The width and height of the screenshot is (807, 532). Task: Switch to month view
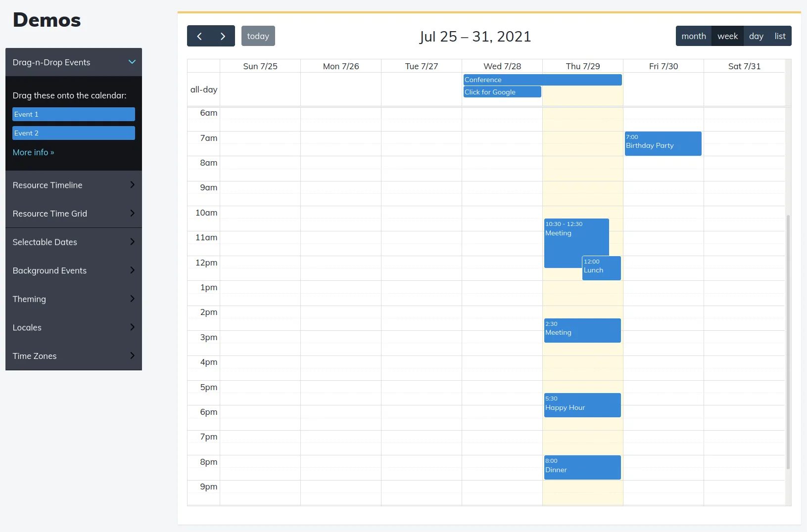(694, 36)
